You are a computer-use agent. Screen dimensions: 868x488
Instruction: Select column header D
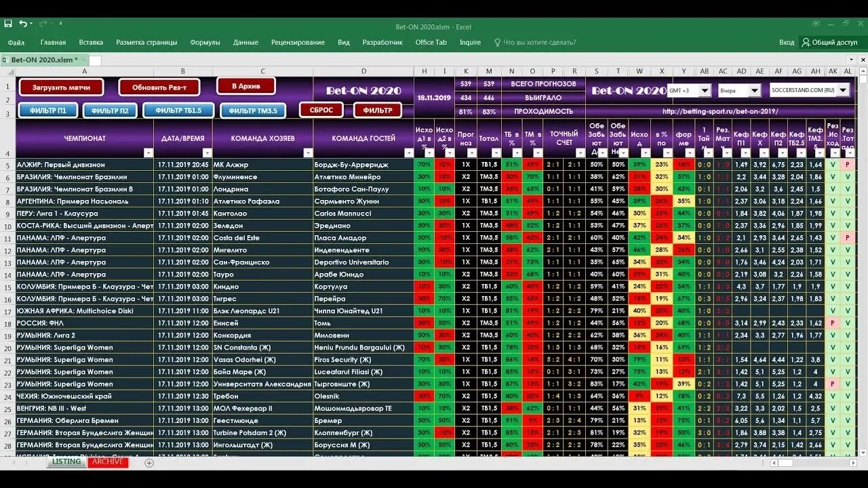click(363, 71)
